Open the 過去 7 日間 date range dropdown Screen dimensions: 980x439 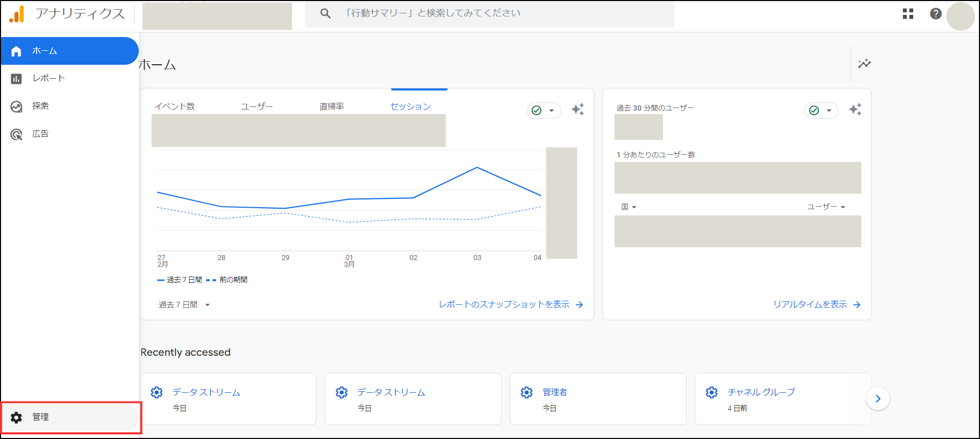pyautogui.click(x=184, y=305)
